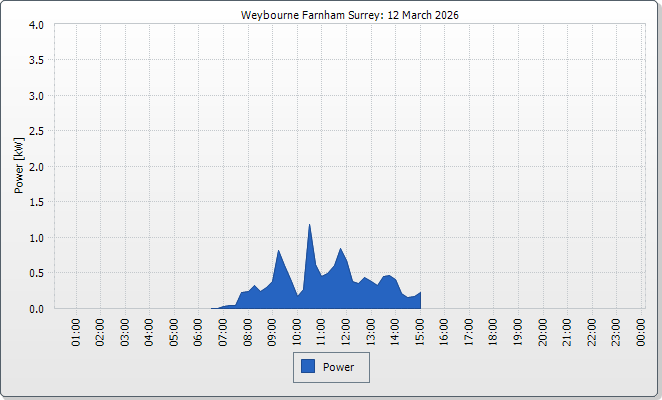
Task: Select the 10:00 x-axis time label
Action: (297, 331)
